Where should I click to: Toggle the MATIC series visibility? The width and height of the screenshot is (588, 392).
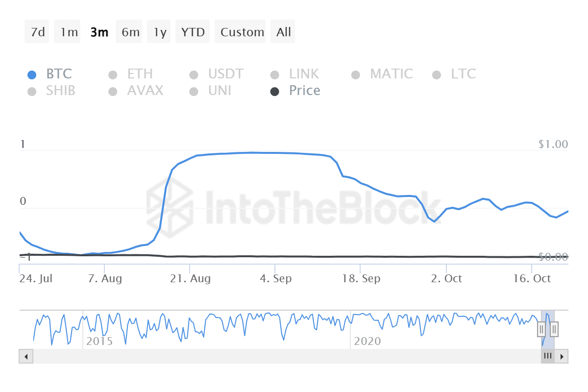point(356,74)
